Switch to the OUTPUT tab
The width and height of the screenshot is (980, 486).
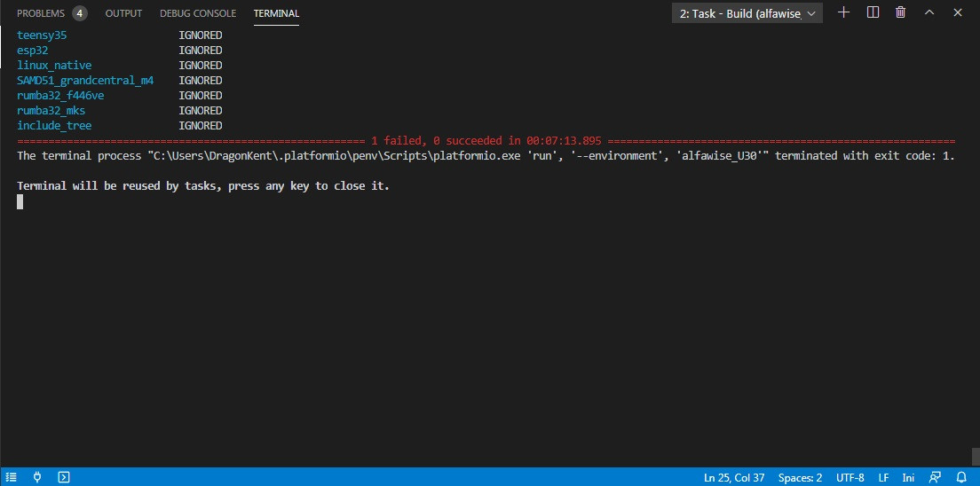pyautogui.click(x=123, y=13)
